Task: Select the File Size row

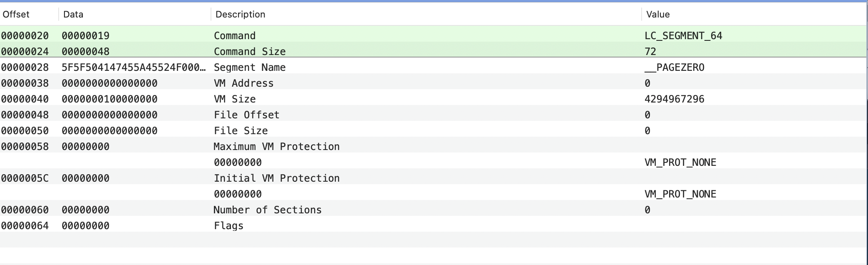Action: point(434,131)
